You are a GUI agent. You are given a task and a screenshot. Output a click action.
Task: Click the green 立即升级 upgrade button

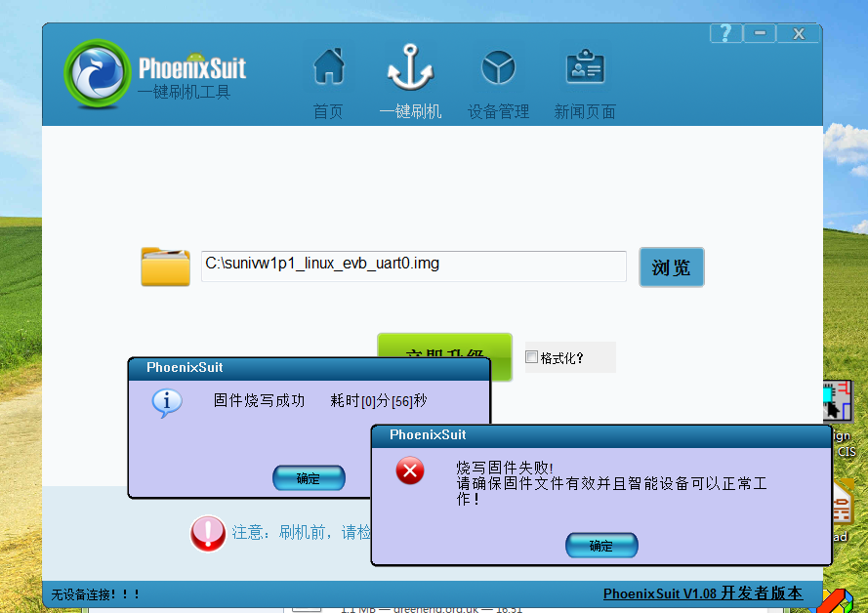tap(444, 346)
